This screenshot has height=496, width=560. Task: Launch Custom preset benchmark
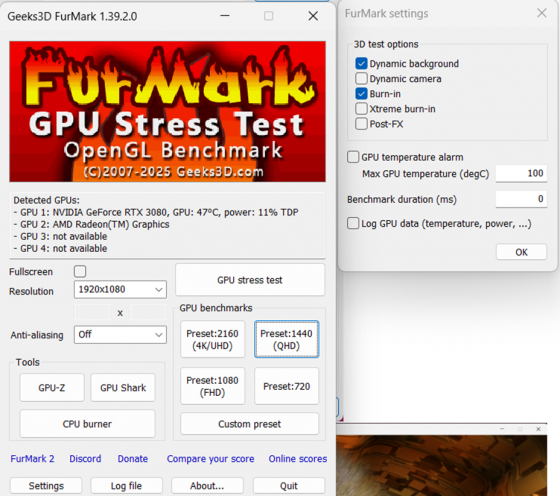(249, 424)
